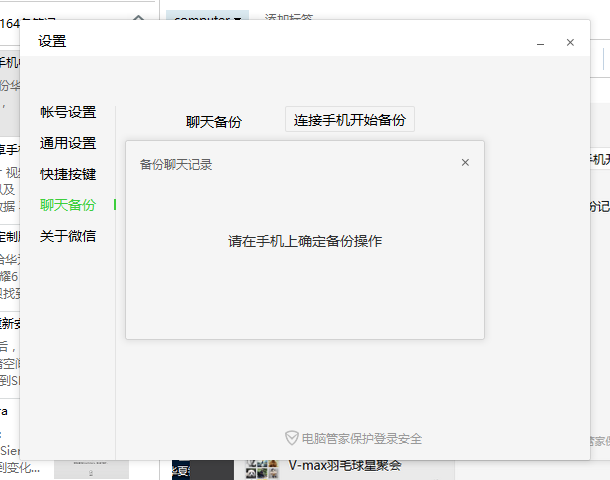
Task: Minimize the 设置 window
Action: [x=540, y=42]
